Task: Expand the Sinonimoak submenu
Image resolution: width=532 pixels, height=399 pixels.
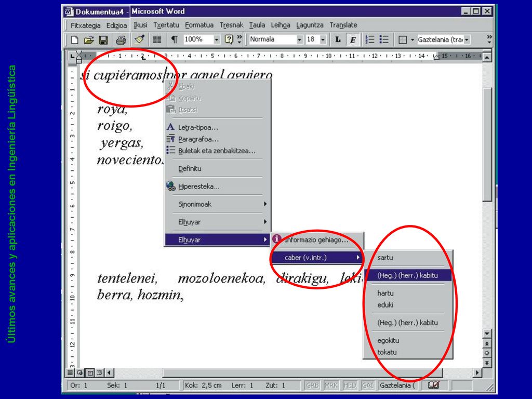Action: pyautogui.click(x=217, y=204)
